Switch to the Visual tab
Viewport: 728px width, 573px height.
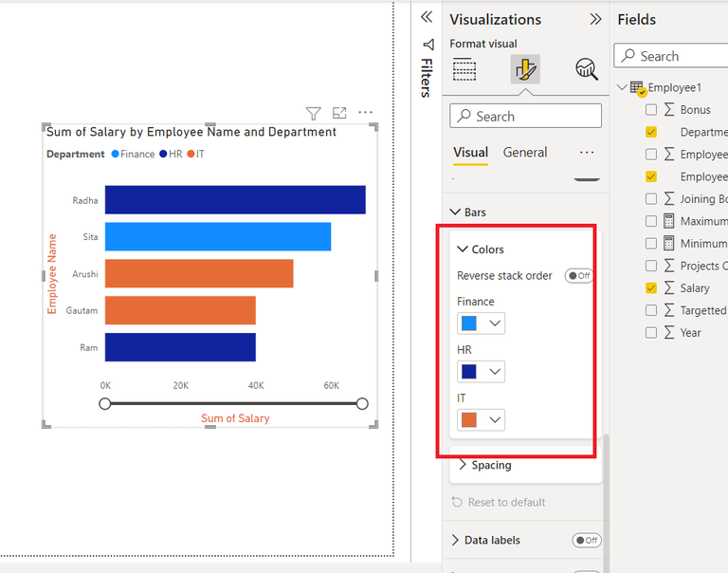470,153
